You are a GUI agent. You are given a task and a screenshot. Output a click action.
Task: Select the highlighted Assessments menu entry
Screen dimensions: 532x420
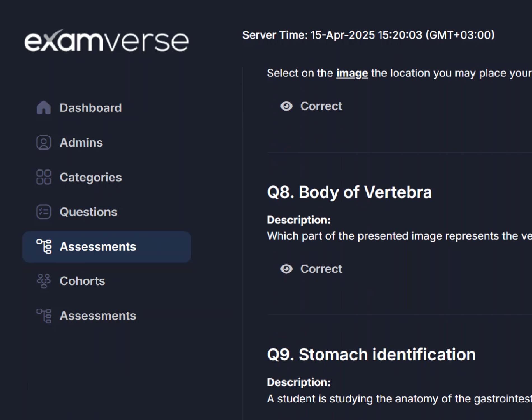[98, 247]
